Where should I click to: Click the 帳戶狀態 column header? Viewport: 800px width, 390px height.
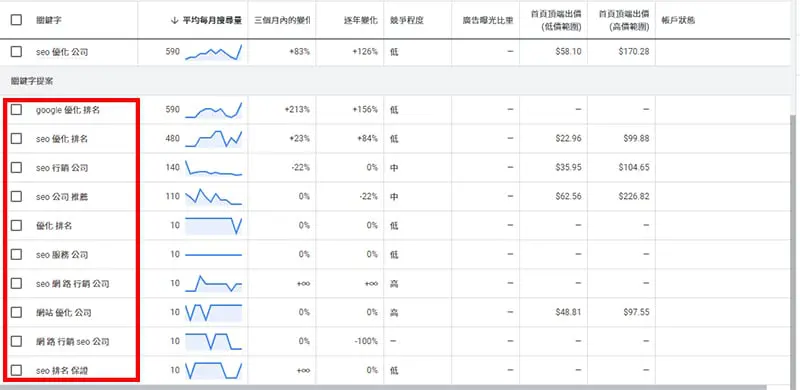[678, 20]
